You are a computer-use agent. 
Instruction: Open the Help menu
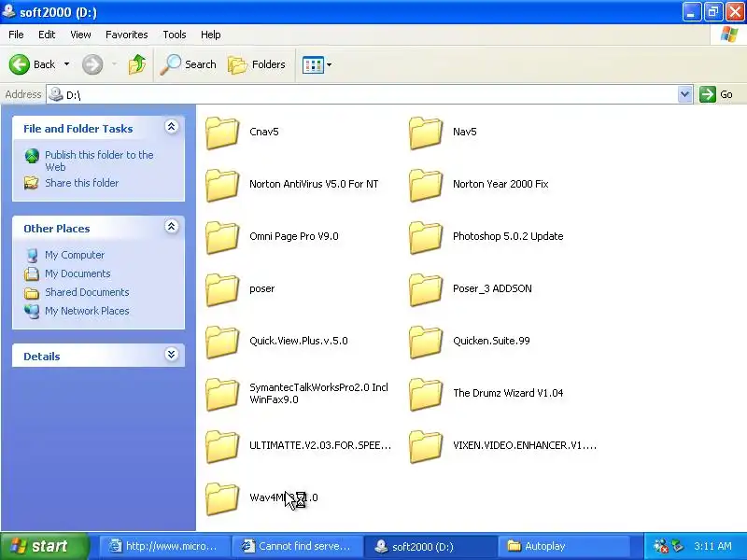click(211, 35)
